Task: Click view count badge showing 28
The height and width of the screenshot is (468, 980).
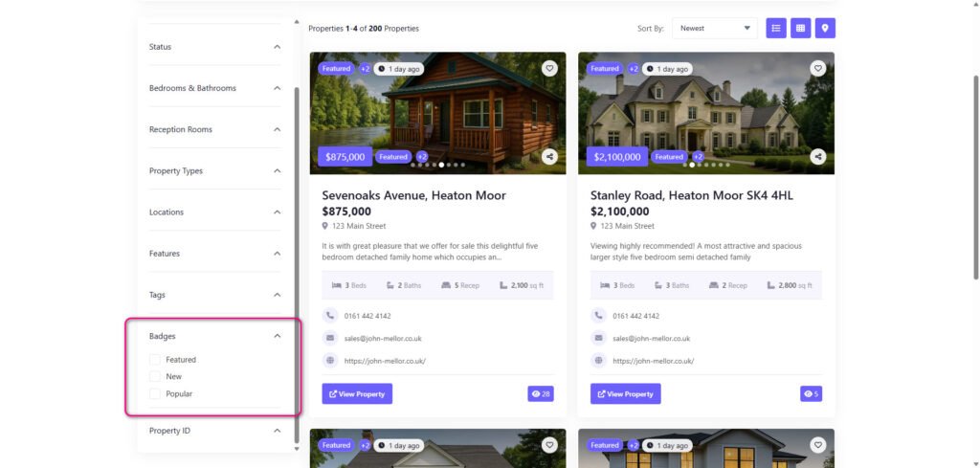Action: click(x=541, y=393)
